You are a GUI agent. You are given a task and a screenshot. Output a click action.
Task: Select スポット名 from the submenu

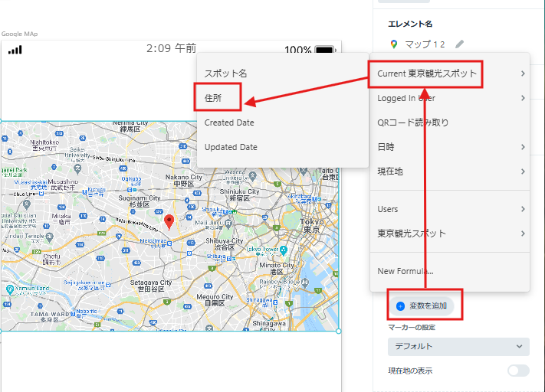(x=283, y=73)
